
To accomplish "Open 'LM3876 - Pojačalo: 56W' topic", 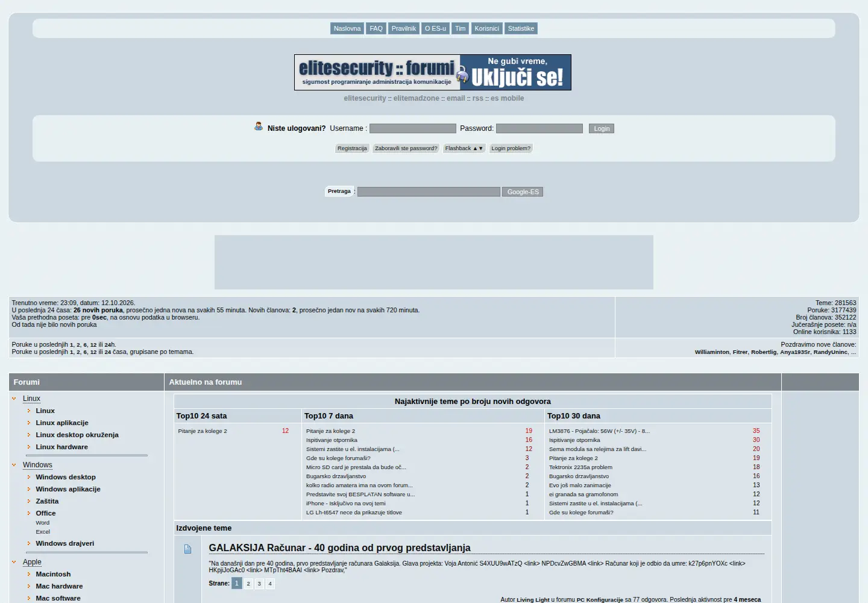I will (x=599, y=431).
